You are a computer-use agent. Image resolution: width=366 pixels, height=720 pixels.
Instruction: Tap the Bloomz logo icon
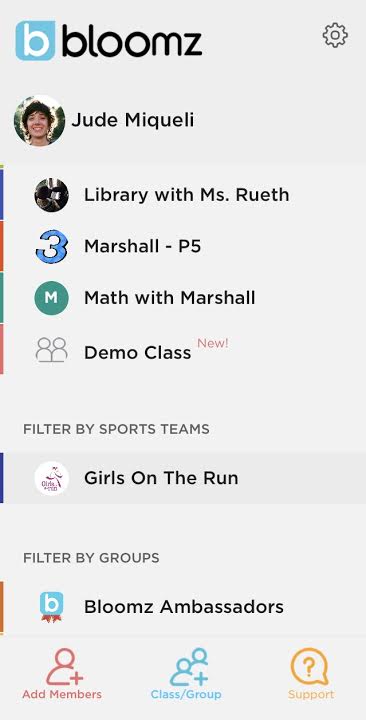35,40
